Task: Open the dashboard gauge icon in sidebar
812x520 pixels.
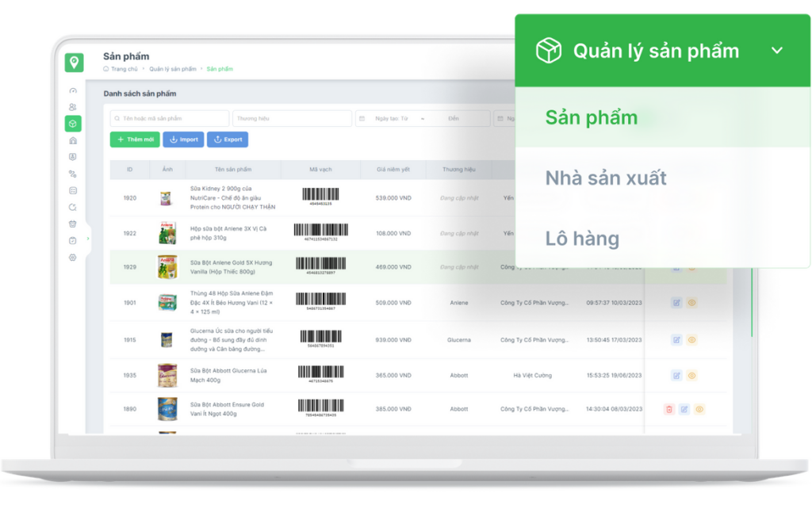Action: click(73, 91)
